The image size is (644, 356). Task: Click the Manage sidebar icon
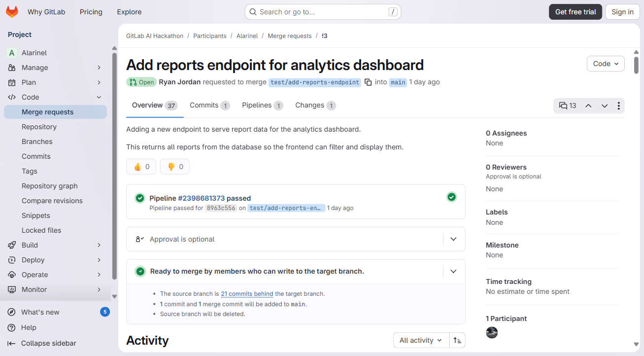(12, 68)
